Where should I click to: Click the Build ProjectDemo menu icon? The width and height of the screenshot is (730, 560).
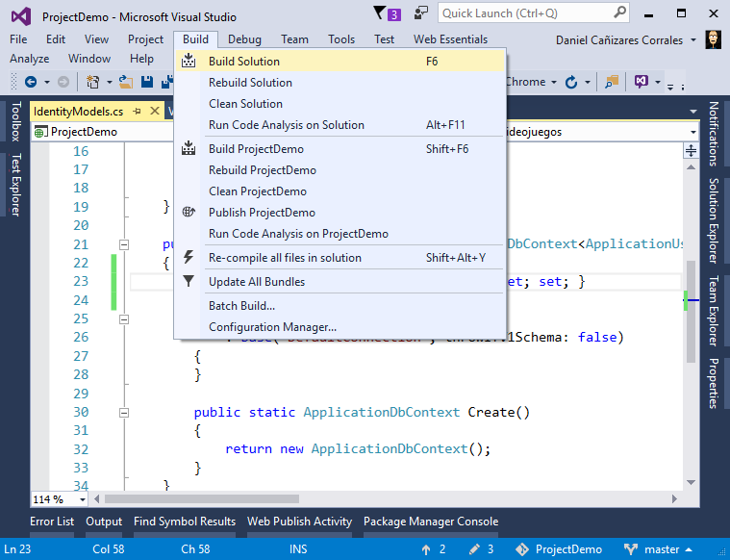pyautogui.click(x=189, y=148)
